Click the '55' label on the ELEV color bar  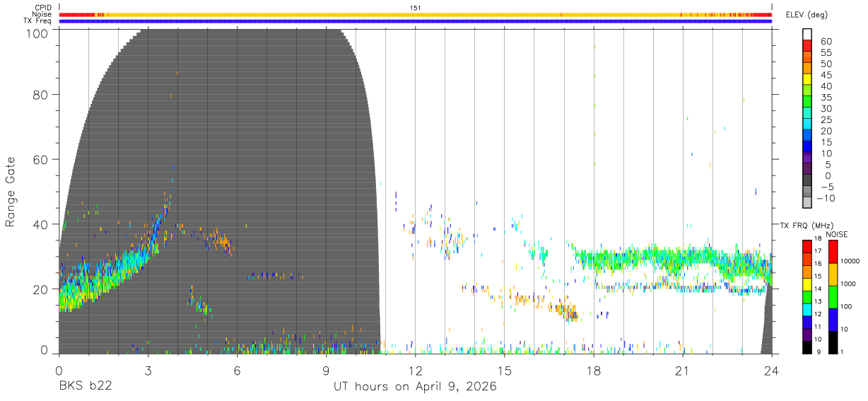tap(826, 53)
